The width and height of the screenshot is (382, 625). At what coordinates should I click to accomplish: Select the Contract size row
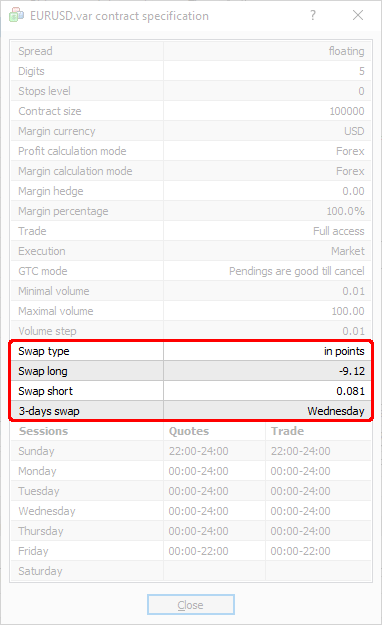(191, 111)
